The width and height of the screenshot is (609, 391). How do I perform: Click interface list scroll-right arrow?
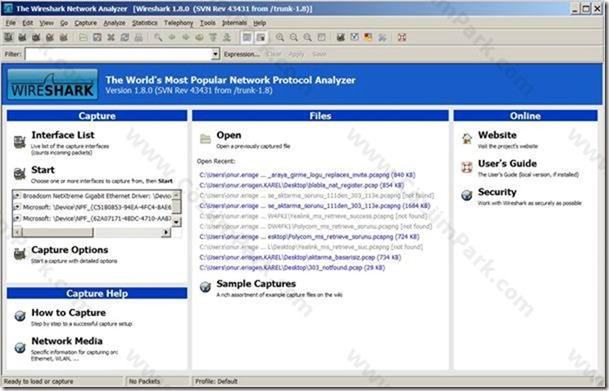pos(166,232)
